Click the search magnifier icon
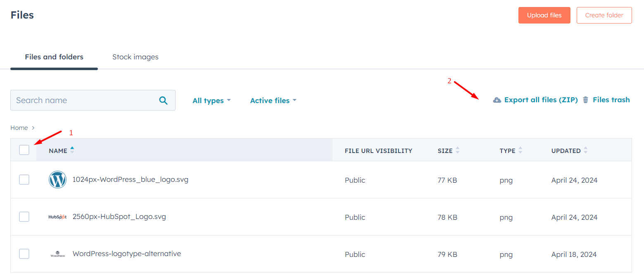Image resolution: width=644 pixels, height=280 pixels. [x=164, y=100]
